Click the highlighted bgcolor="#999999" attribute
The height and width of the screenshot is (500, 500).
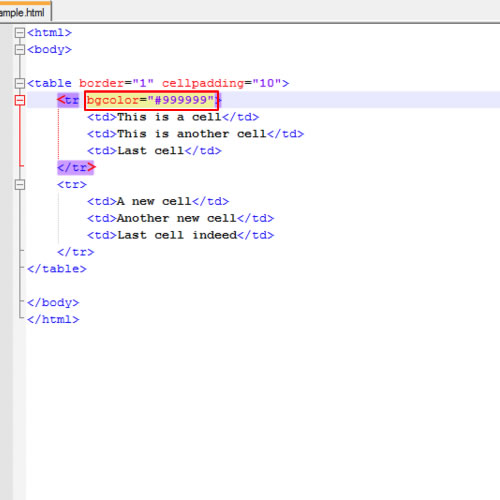(x=152, y=100)
